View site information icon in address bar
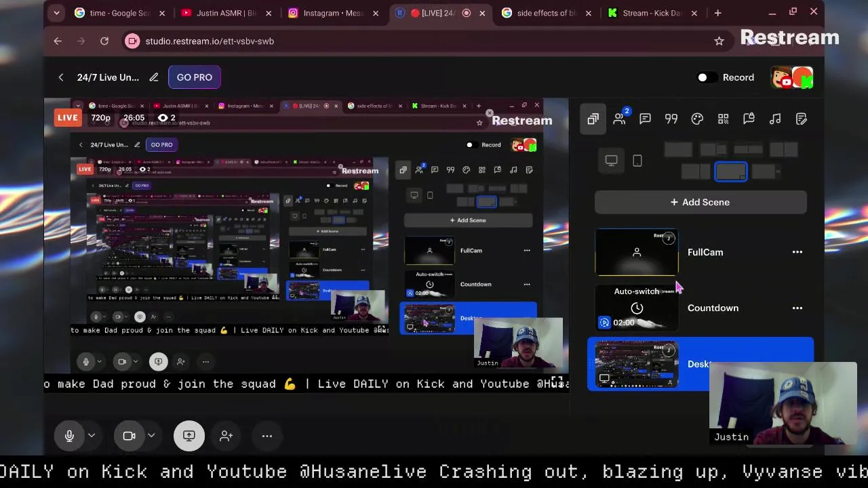Screen dimensions: 868x488 coord(132,41)
